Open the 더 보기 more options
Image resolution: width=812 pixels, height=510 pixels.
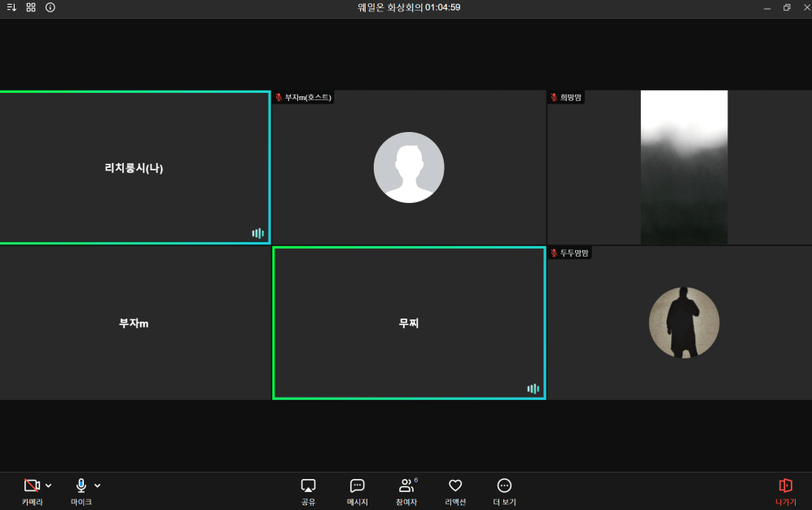[x=504, y=490]
